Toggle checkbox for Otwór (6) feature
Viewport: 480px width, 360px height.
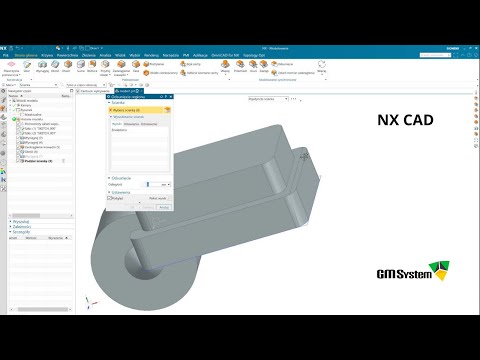pyautogui.click(x=19, y=152)
